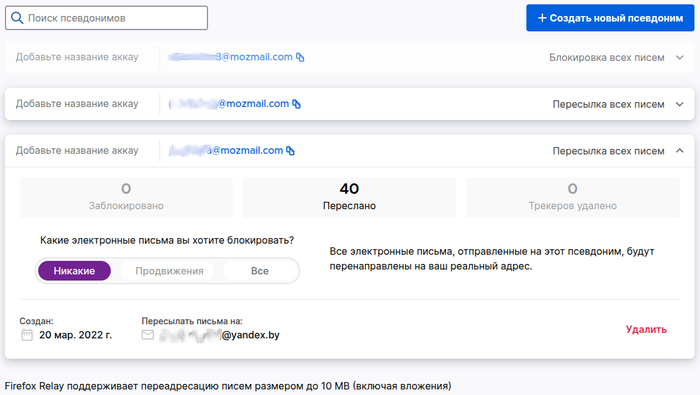Collapse the expanded third alias row
The image size is (700, 395).
click(x=679, y=151)
